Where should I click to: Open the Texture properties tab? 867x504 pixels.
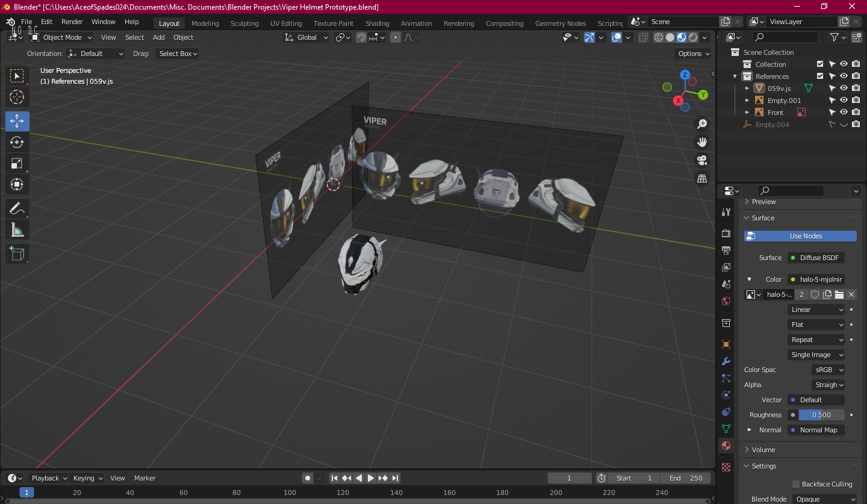tap(726, 467)
